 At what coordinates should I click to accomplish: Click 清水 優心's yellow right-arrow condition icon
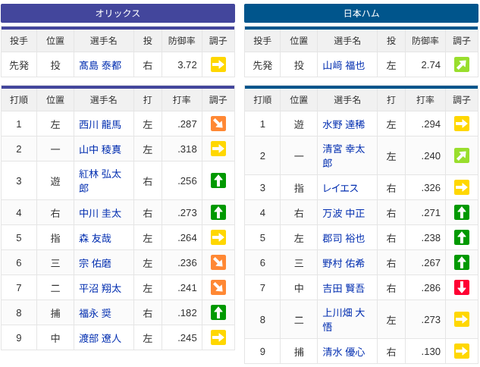[462, 351]
